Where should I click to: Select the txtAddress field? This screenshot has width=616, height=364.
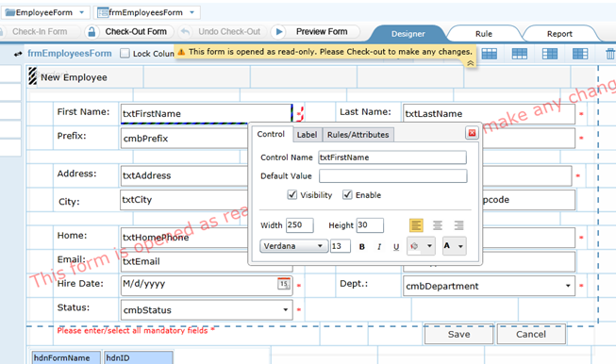185,175
